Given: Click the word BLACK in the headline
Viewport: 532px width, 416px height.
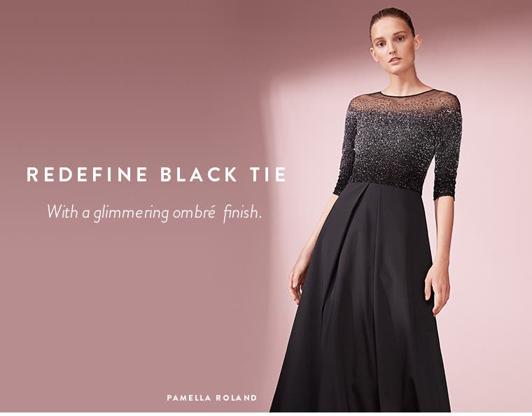Looking at the screenshot, I should [x=199, y=174].
